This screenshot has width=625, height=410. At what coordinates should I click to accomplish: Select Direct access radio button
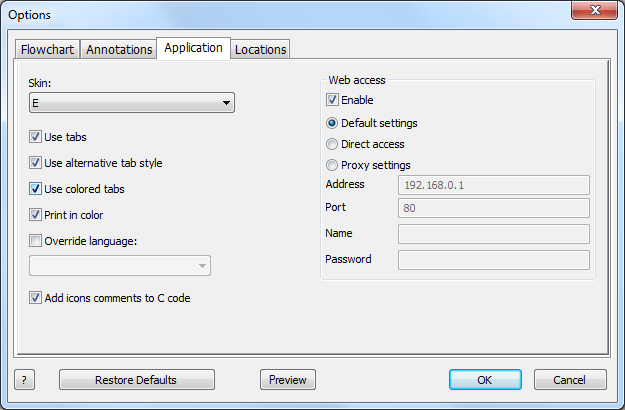(x=332, y=144)
